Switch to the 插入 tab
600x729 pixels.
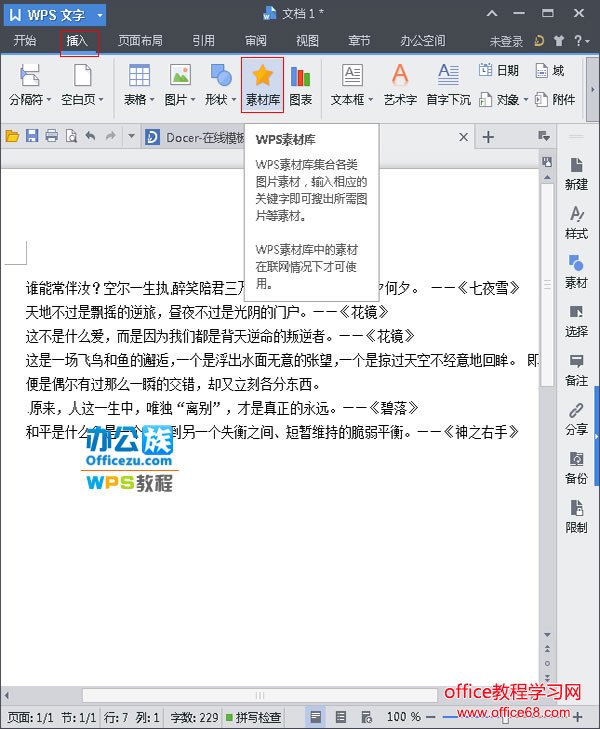77,41
